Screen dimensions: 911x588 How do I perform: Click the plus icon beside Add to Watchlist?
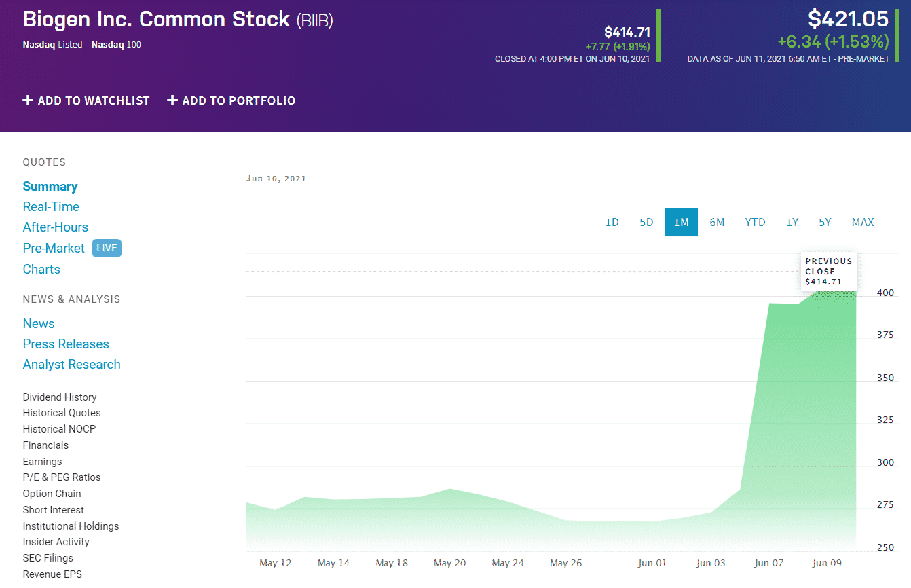pyautogui.click(x=28, y=100)
